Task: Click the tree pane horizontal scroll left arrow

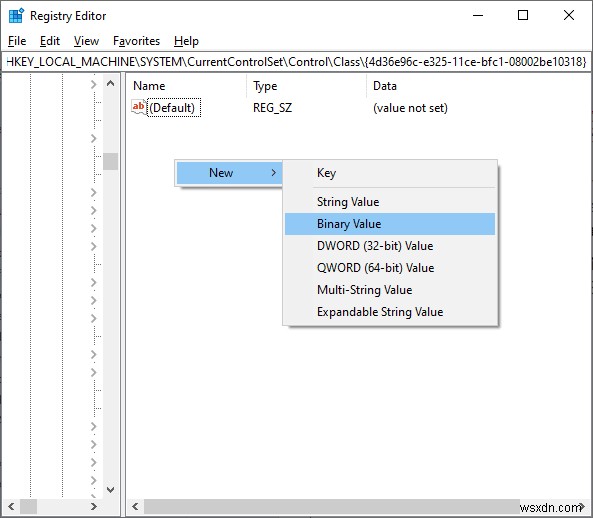Action: [x=11, y=507]
